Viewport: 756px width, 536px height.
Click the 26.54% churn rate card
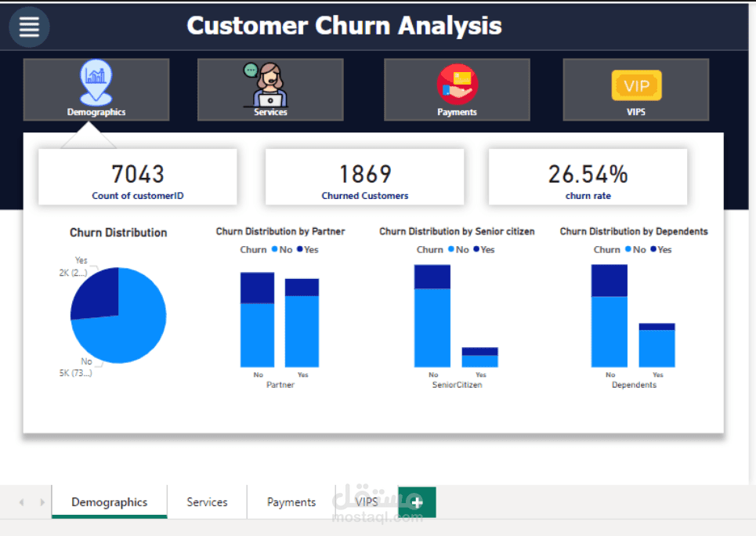tap(588, 176)
